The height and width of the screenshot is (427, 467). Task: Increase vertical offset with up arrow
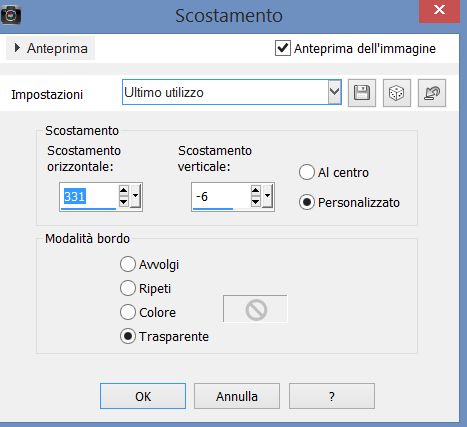click(x=256, y=191)
